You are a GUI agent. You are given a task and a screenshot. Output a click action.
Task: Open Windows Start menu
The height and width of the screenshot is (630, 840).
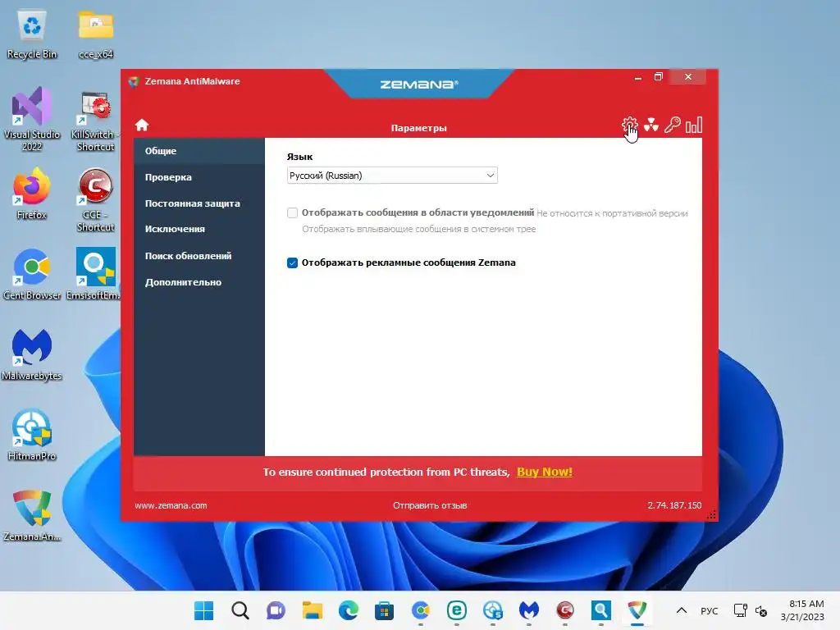[x=203, y=610]
